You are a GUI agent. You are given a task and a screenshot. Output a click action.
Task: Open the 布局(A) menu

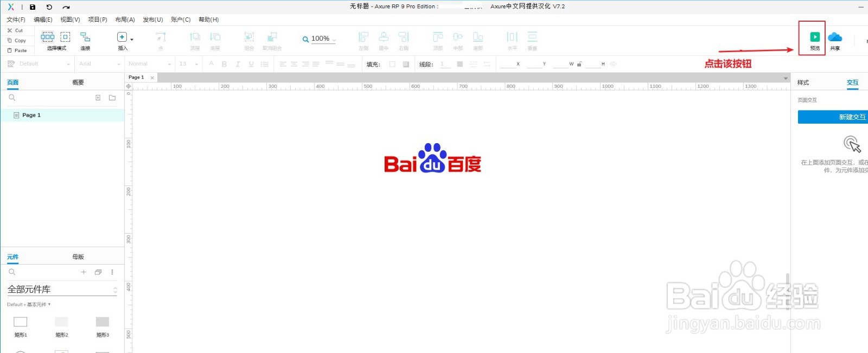(x=125, y=20)
